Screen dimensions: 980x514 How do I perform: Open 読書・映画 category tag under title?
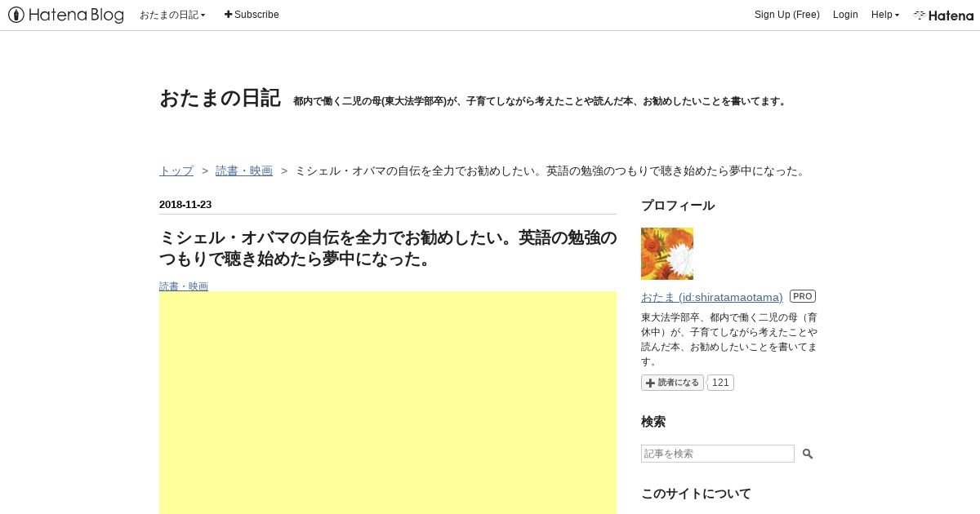pos(184,286)
